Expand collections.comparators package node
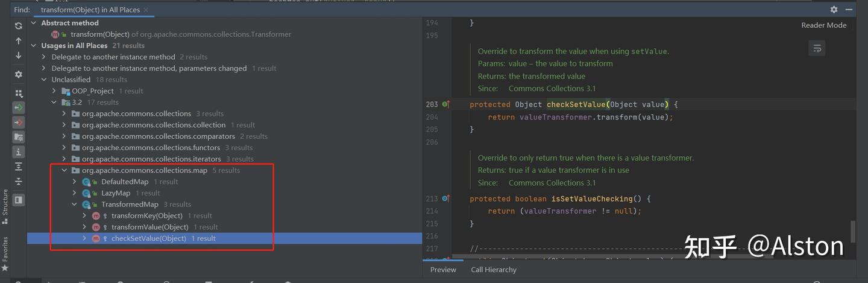Viewport: 868px width, 283px height. click(x=64, y=136)
